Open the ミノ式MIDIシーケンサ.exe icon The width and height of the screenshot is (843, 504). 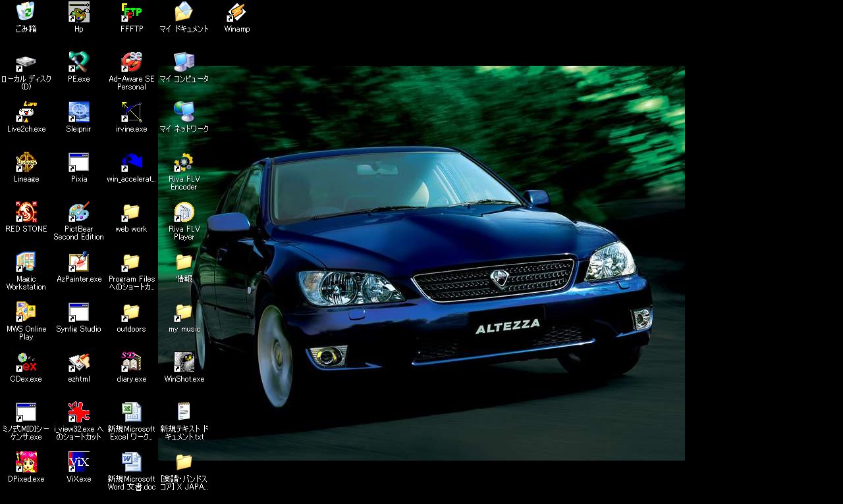(26, 412)
